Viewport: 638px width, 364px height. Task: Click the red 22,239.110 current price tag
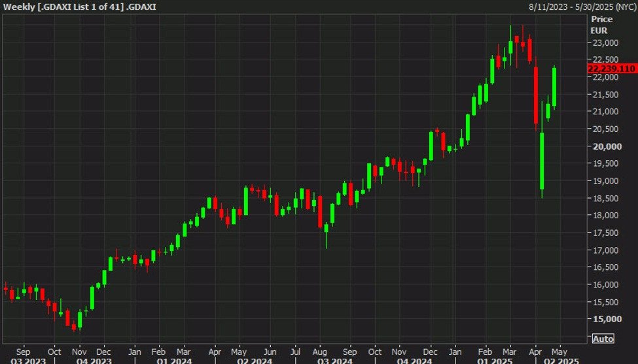[612, 68]
